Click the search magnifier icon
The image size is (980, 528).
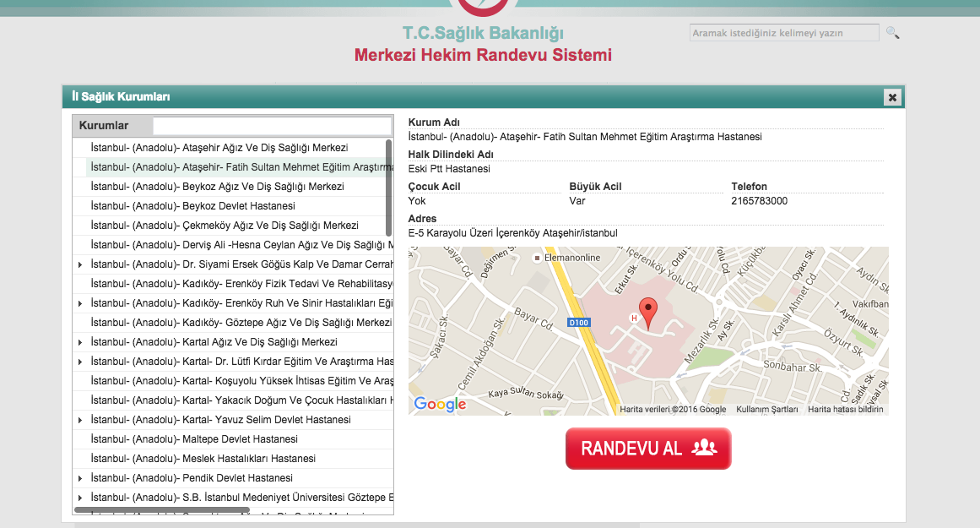click(892, 33)
